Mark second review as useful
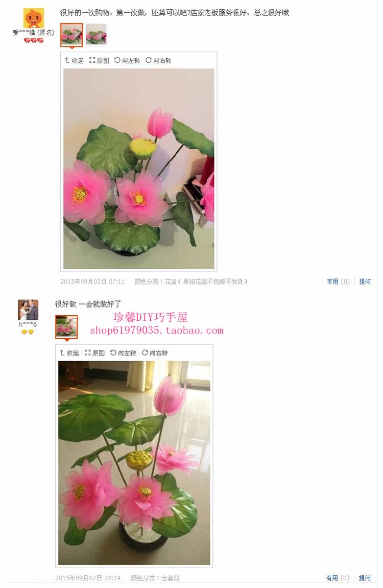Viewport: 383px width, 588px height. [x=338, y=578]
